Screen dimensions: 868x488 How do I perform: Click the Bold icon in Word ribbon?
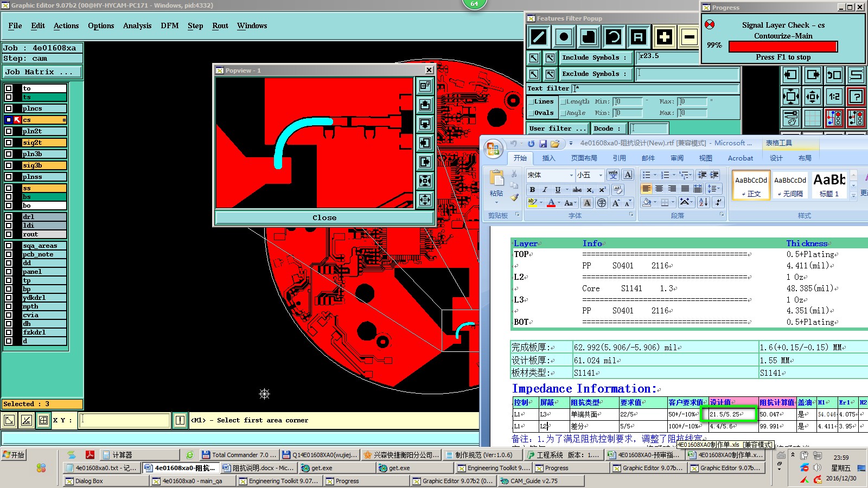point(532,190)
